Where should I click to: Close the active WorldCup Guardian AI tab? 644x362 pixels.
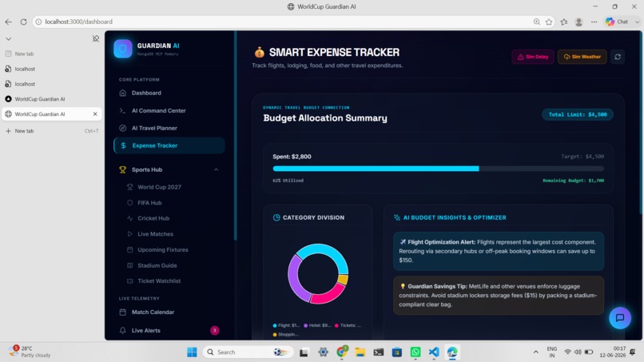coord(95,114)
